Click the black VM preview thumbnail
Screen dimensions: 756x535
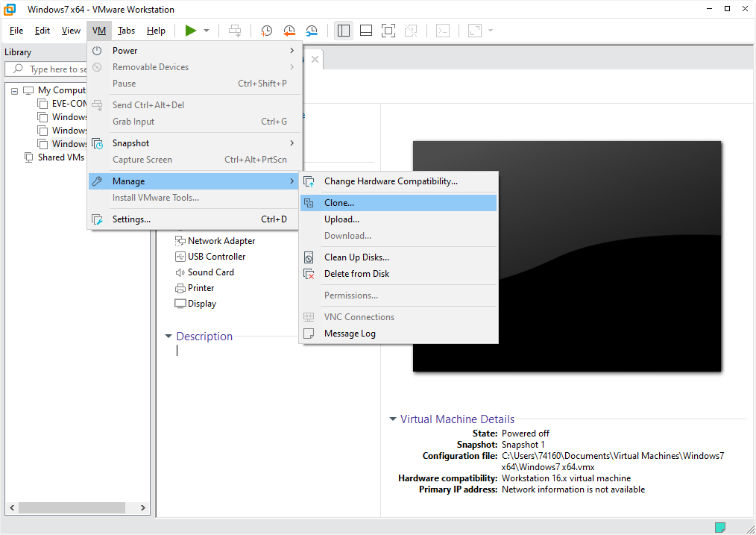pyautogui.click(x=567, y=256)
